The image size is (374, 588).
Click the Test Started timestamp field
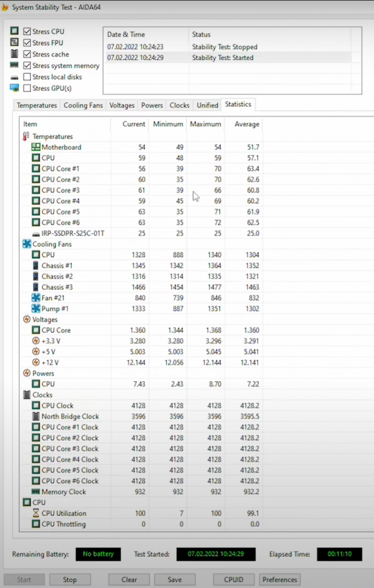click(x=216, y=554)
